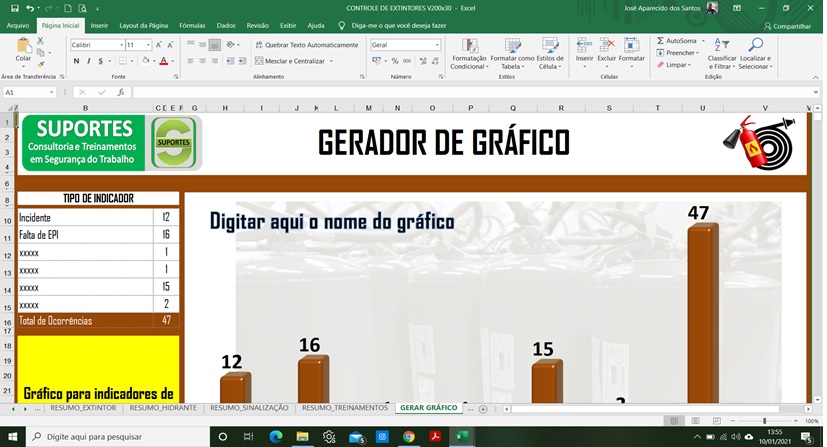Toggle underline (S) formatting
The image size is (827, 447).
click(x=101, y=61)
